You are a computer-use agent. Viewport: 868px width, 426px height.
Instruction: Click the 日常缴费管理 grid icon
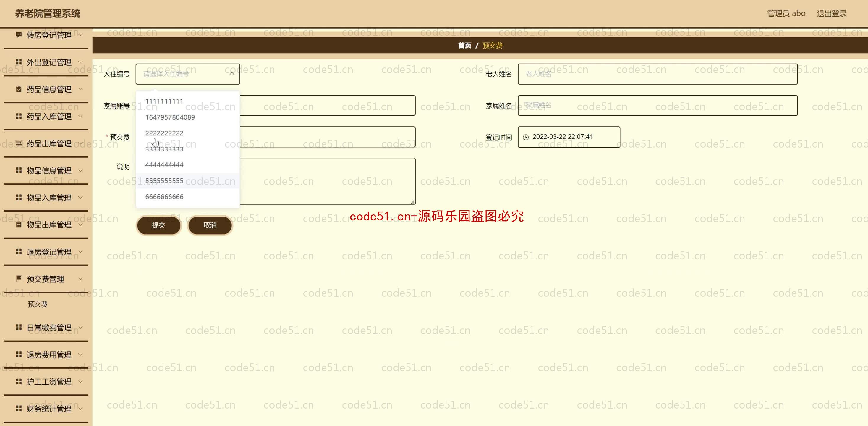click(x=19, y=327)
